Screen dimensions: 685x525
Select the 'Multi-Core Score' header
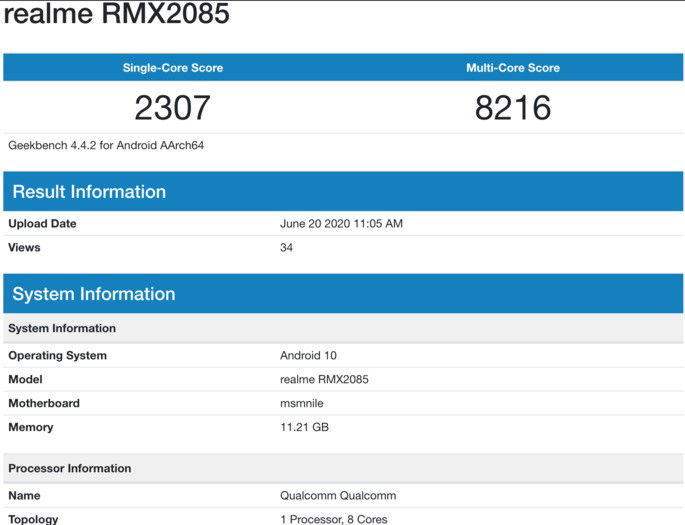click(513, 68)
